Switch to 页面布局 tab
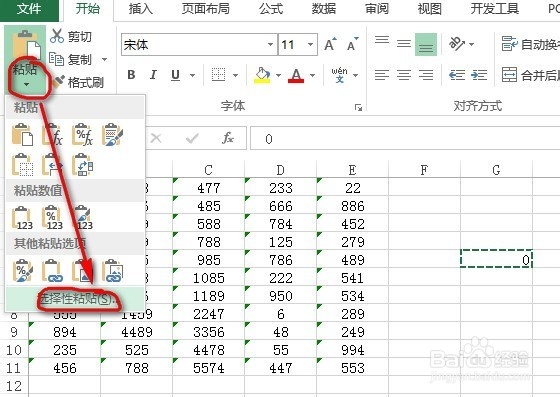 click(x=205, y=9)
